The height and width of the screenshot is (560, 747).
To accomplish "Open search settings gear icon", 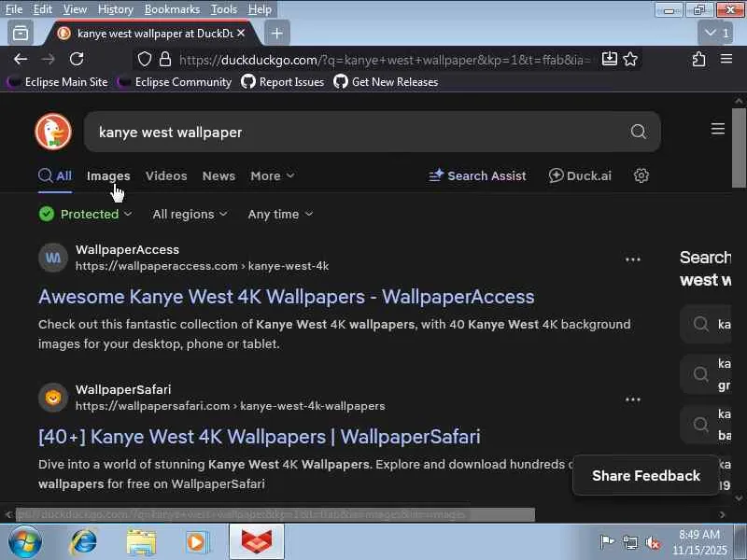I will coord(641,175).
